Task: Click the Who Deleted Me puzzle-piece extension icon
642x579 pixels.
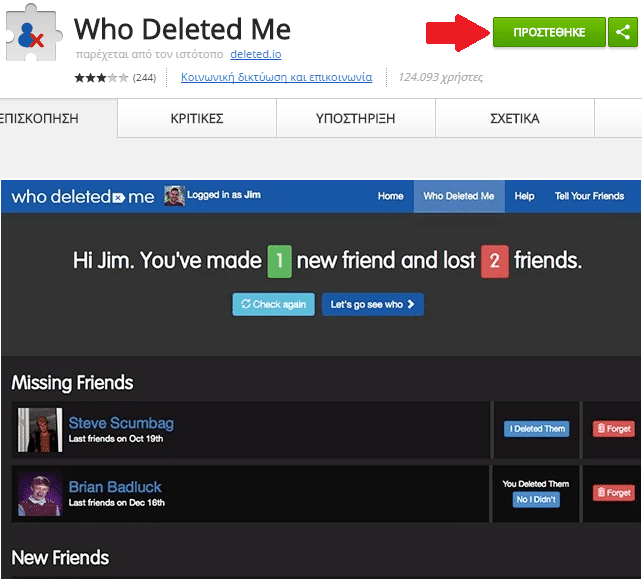Action: click(x=34, y=34)
